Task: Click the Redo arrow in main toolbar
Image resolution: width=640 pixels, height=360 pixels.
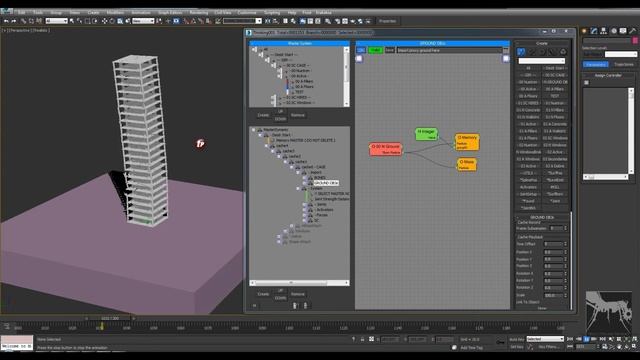Action: (14, 21)
